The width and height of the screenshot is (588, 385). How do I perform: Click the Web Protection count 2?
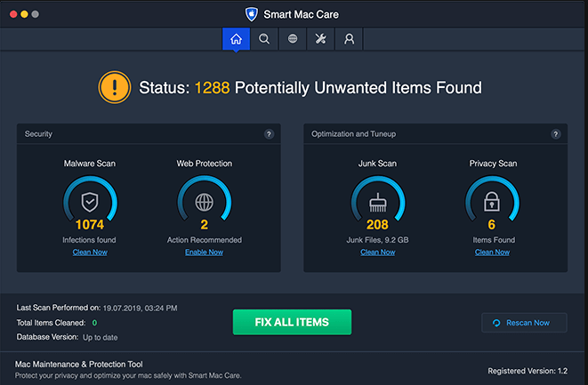pos(204,225)
